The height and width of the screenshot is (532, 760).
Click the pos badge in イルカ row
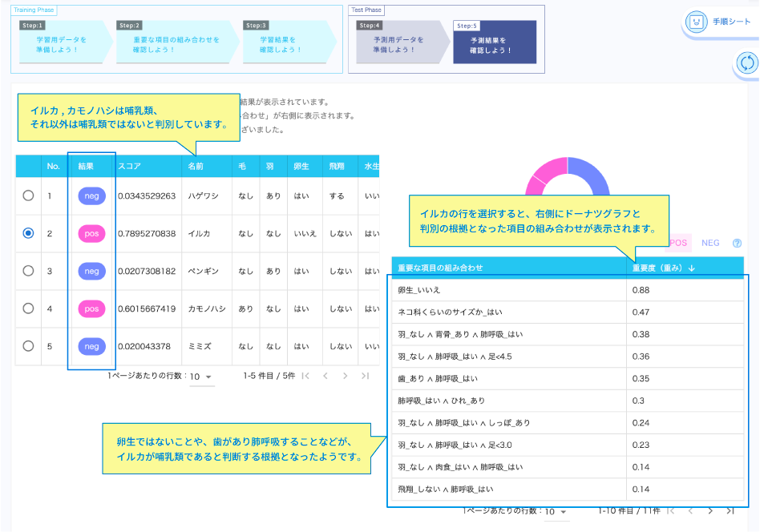click(91, 233)
